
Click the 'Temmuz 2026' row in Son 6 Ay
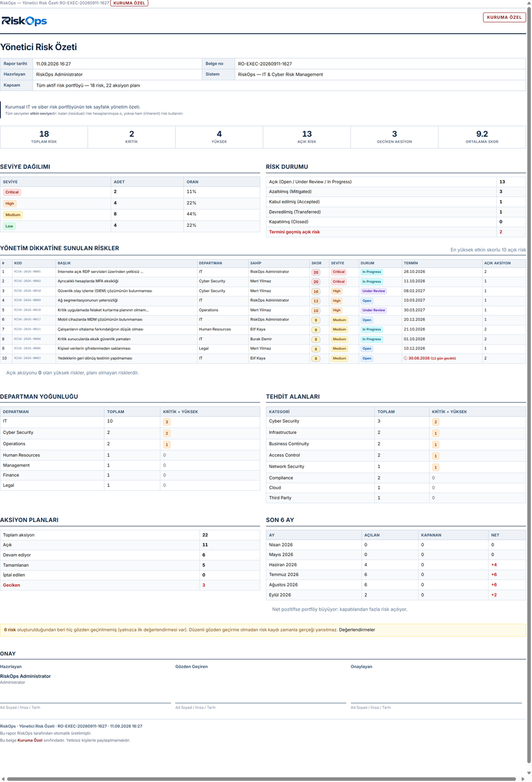(x=396, y=575)
